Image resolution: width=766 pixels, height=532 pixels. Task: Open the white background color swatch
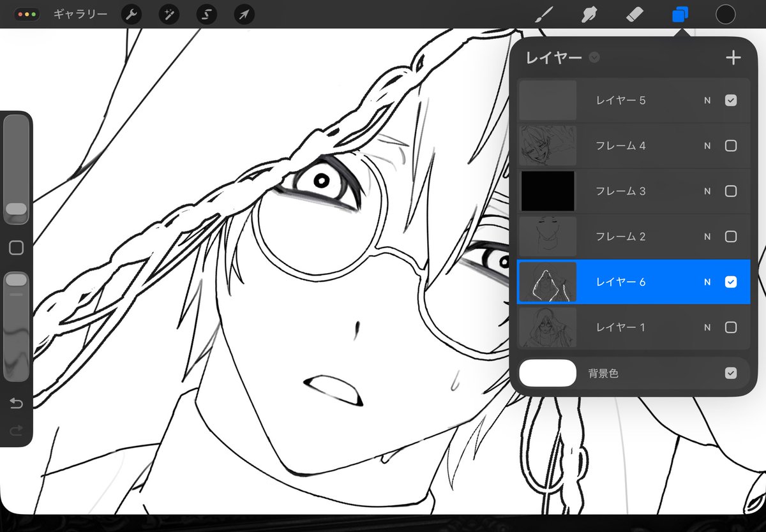(548, 373)
